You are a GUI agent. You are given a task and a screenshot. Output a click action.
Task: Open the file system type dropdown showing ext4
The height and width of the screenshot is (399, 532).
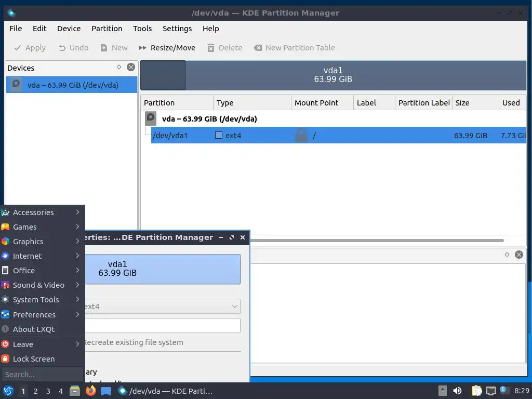163,307
